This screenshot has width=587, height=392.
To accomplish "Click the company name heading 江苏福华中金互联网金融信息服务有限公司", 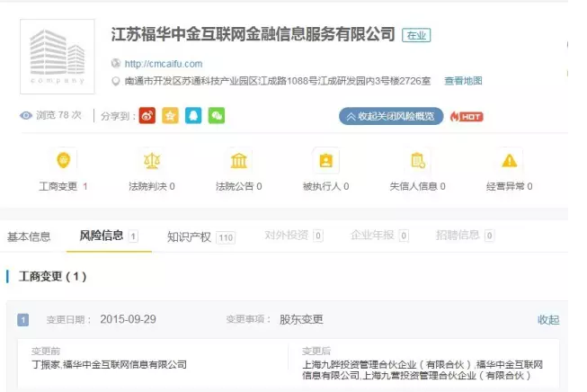I will (253, 34).
